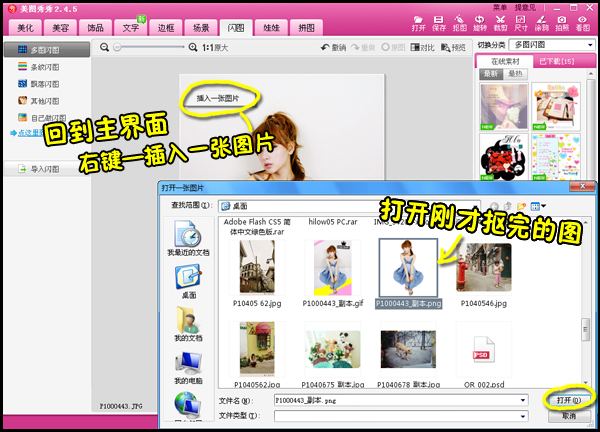Click the 涂鸦 (doodle) tool icon

tap(539, 20)
